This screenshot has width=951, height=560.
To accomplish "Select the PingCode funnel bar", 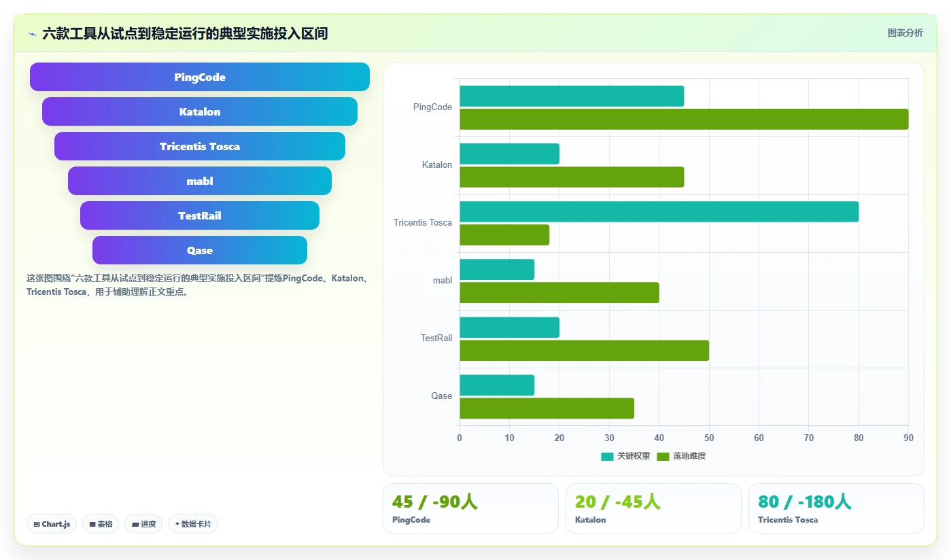I will click(x=200, y=77).
